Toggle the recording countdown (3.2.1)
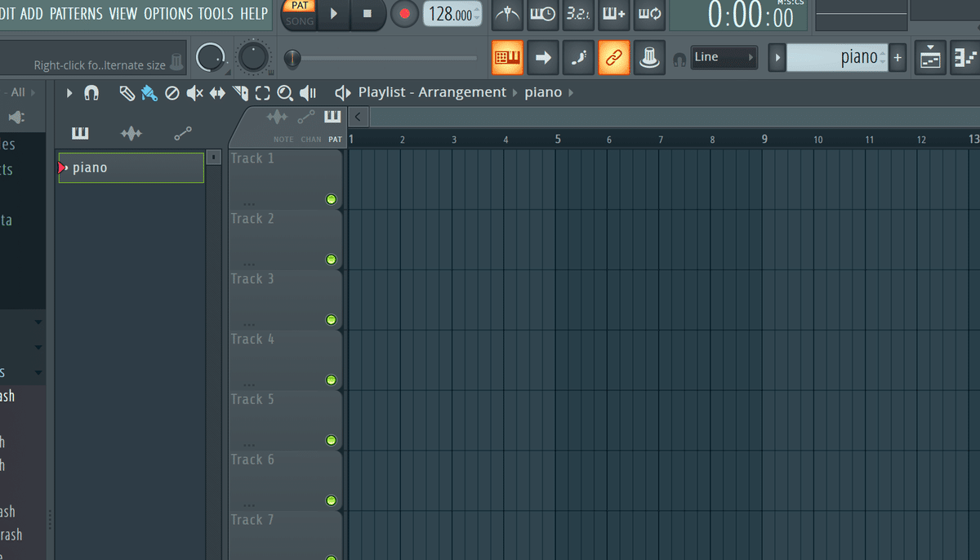This screenshot has width=980, height=560. [x=579, y=14]
